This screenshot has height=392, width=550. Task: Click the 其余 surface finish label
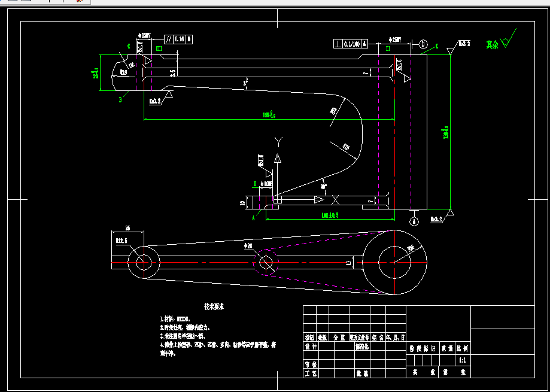tap(492, 45)
